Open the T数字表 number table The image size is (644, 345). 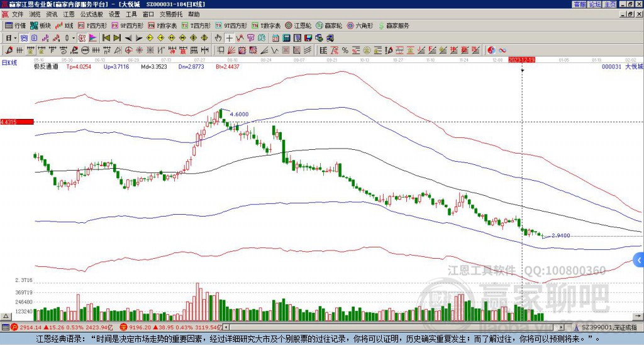click(266, 25)
